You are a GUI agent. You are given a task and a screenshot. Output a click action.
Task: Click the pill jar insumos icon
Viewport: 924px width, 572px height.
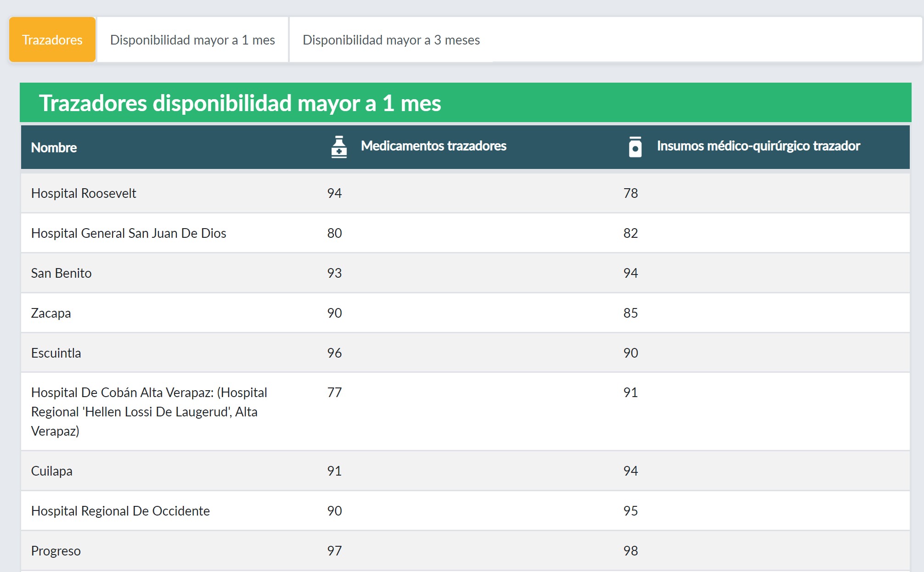click(635, 147)
